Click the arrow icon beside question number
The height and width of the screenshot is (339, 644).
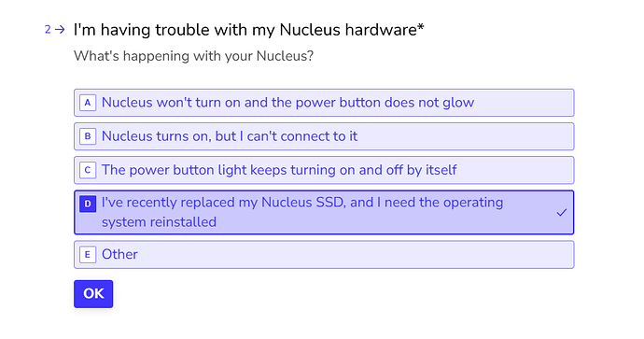pyautogui.click(x=60, y=30)
